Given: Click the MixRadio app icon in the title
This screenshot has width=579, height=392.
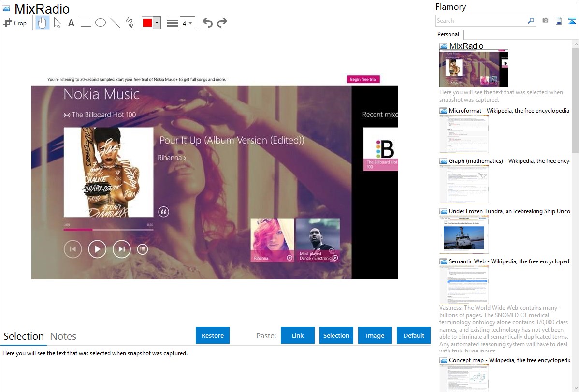Looking at the screenshot, I should pyautogui.click(x=6, y=9).
